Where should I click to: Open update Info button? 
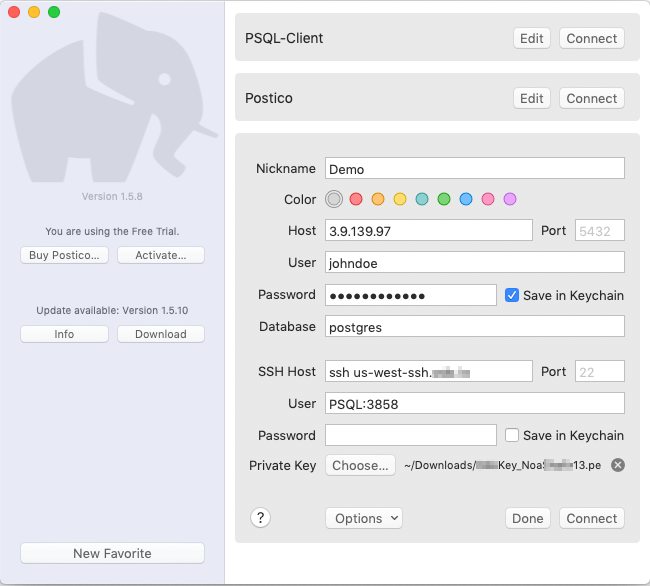(x=64, y=334)
